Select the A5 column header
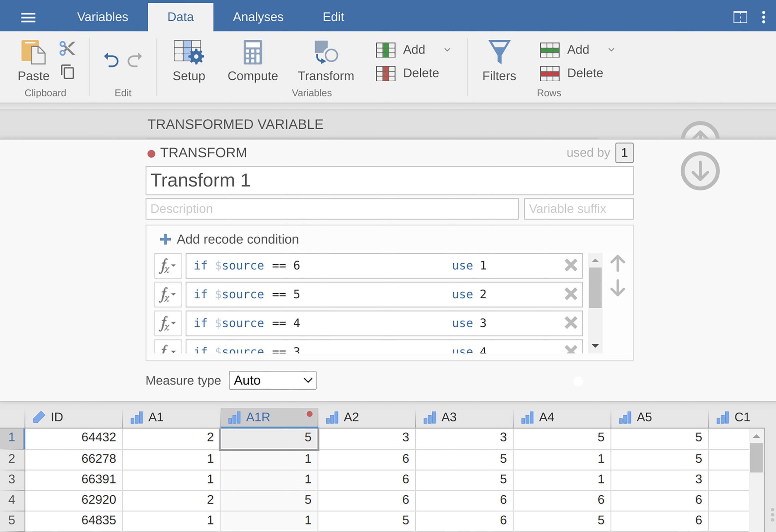The width and height of the screenshot is (776, 532). 659,417
